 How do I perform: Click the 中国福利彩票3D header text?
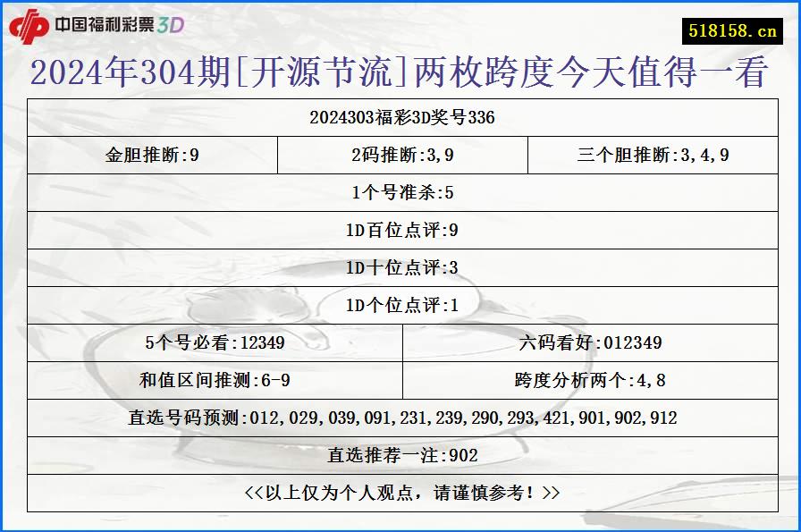[x=121, y=25]
